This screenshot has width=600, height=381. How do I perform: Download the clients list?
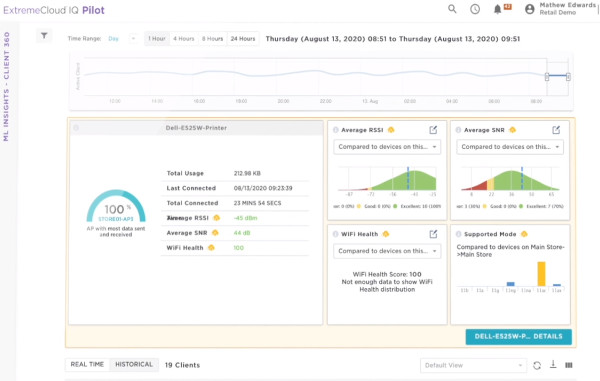[553, 365]
